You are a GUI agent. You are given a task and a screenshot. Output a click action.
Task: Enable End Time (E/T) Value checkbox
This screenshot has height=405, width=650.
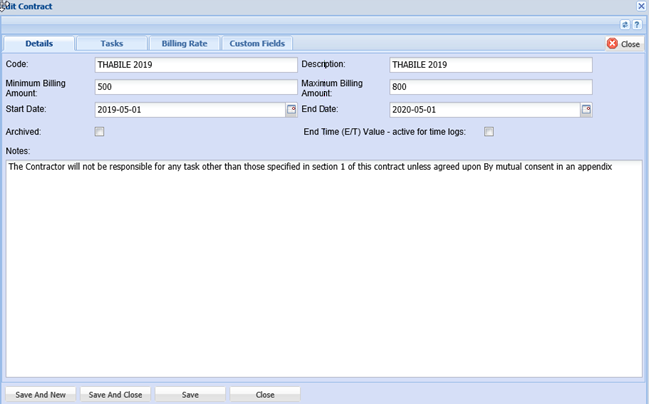pyautogui.click(x=489, y=132)
